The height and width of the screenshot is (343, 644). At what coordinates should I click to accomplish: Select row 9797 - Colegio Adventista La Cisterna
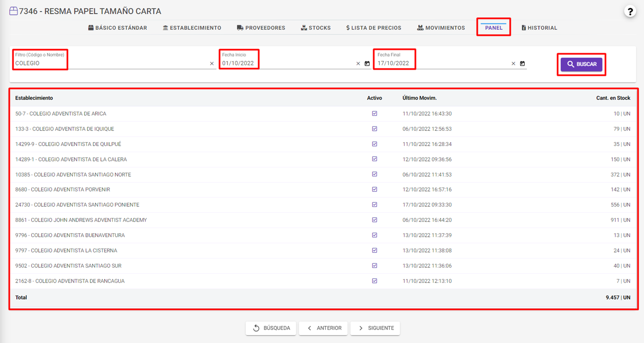[323, 250]
